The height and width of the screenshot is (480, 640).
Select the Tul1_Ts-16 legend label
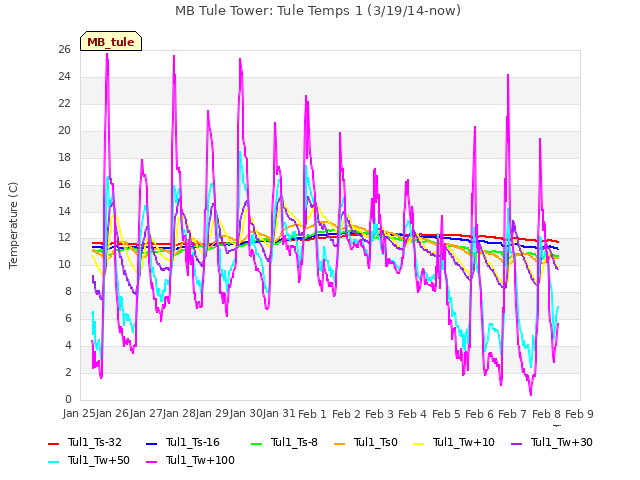click(193, 442)
